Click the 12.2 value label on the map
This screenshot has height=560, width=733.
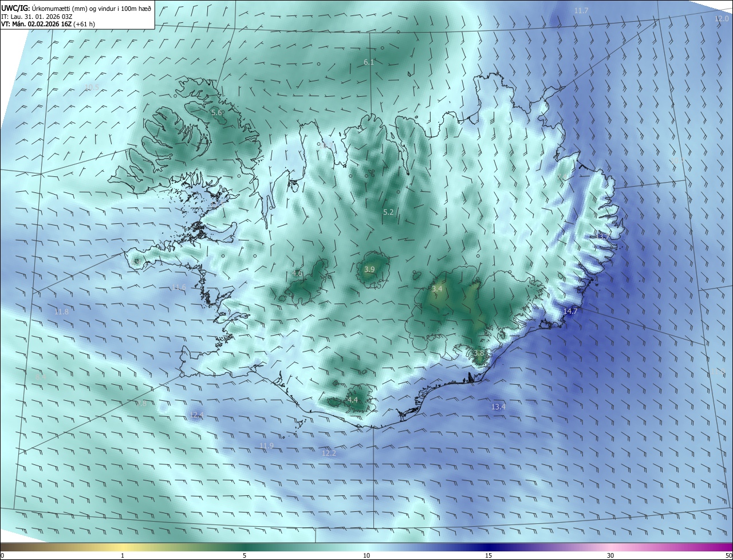329,453
